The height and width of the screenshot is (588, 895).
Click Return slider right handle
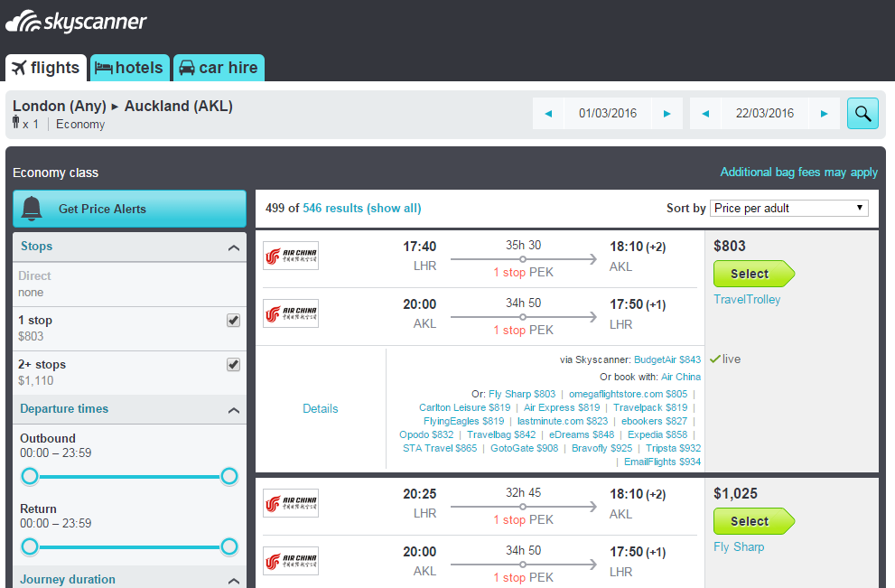pos(229,546)
